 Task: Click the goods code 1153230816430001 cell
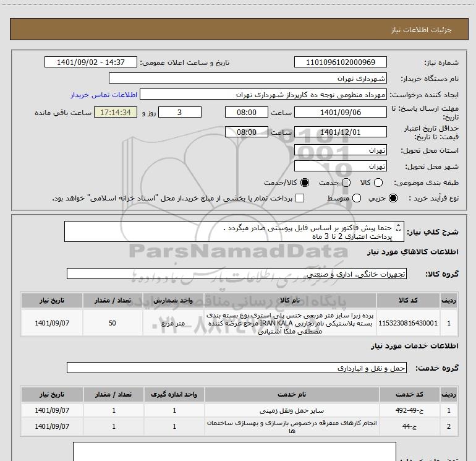tap(408, 323)
